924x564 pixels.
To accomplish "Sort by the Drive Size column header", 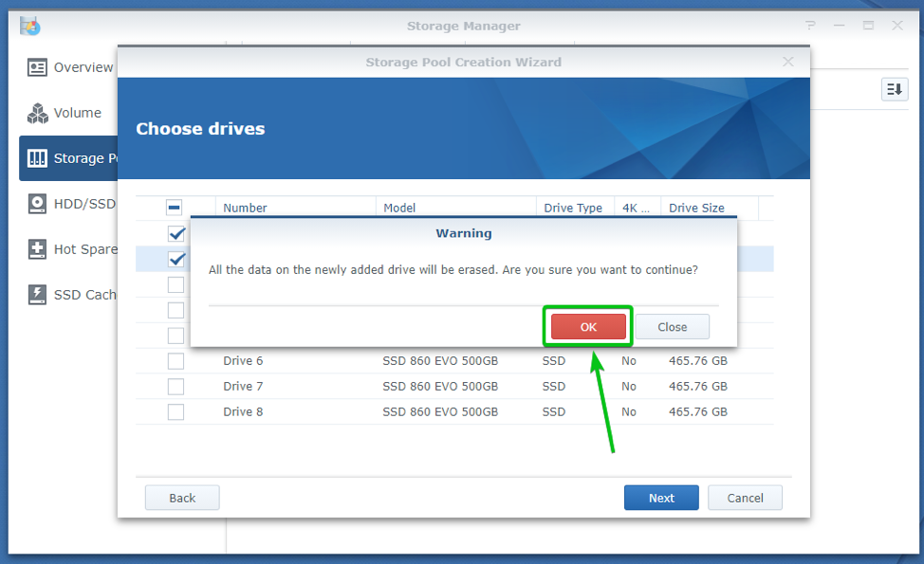I will [x=710, y=208].
